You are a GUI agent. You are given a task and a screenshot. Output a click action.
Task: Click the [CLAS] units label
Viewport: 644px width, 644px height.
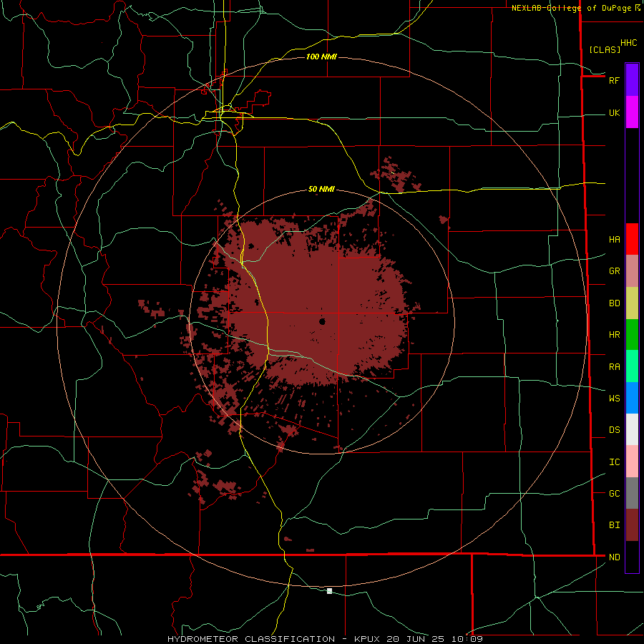coord(605,49)
